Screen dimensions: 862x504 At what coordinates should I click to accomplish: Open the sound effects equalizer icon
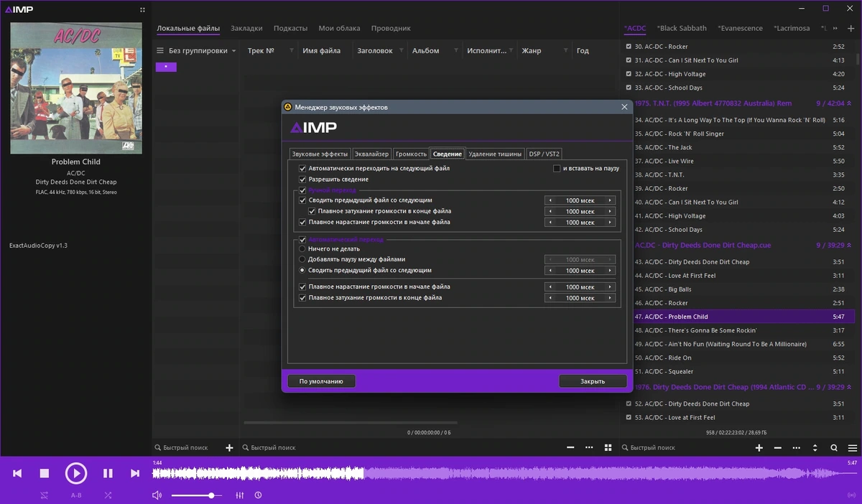[240, 495]
